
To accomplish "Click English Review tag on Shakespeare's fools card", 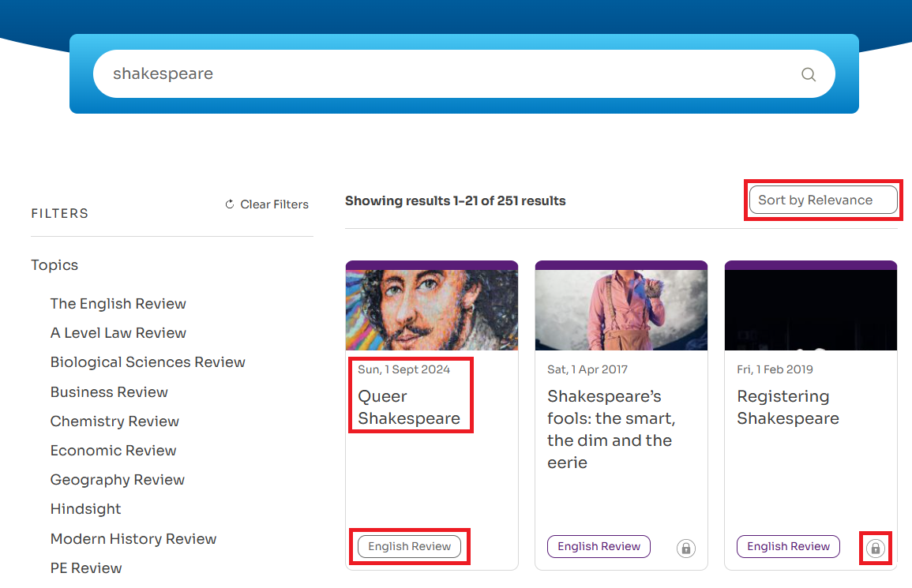I will [599, 546].
